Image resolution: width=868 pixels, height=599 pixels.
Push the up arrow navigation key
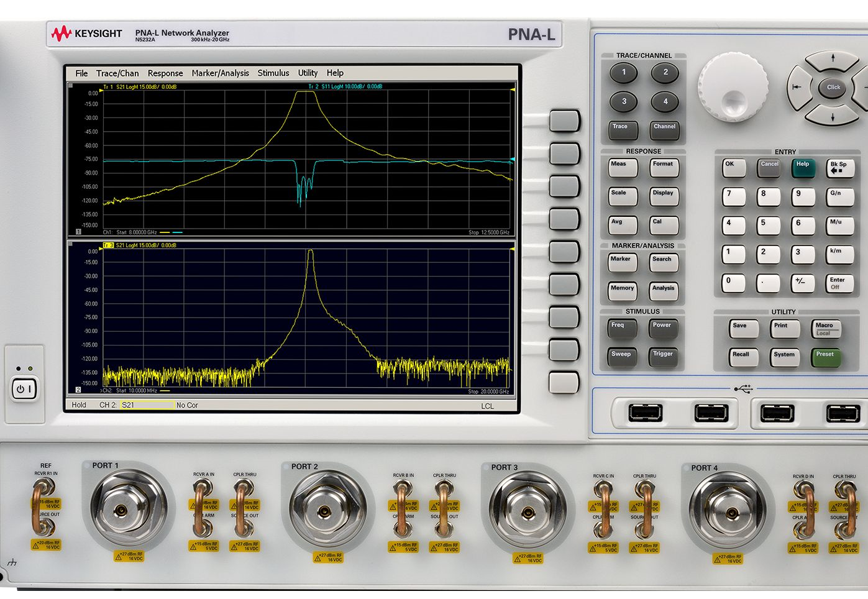pyautogui.click(x=833, y=61)
